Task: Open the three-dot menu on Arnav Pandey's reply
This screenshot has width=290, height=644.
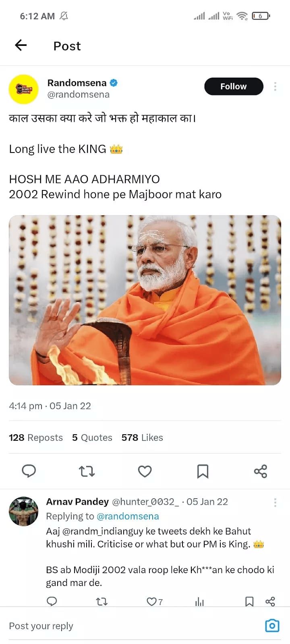Action: tap(275, 502)
